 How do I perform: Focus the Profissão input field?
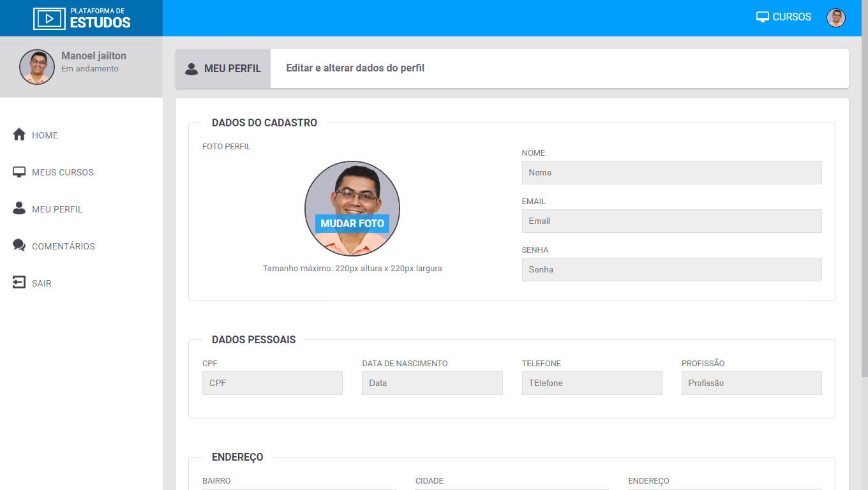752,383
